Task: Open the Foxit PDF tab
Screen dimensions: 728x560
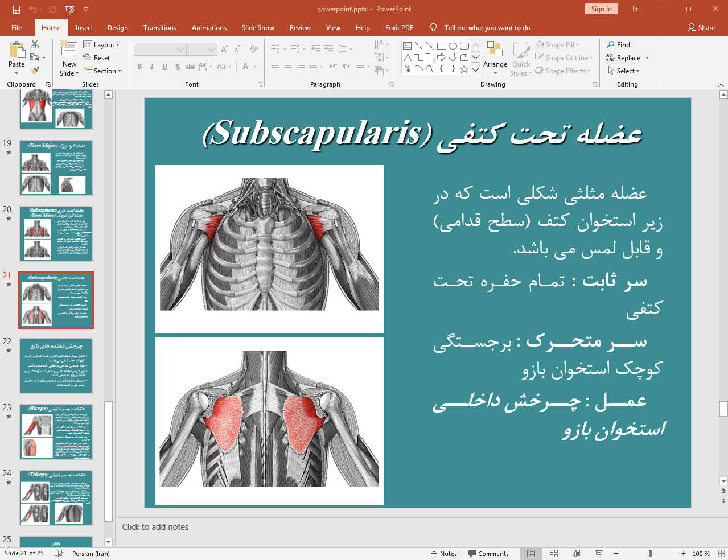Action: (x=399, y=27)
